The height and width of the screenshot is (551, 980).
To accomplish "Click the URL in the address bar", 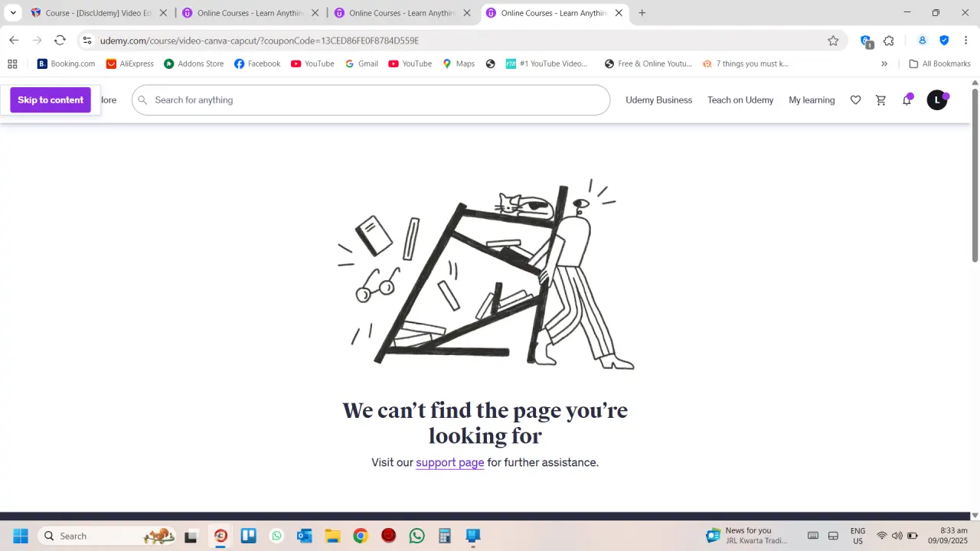I will pos(260,41).
